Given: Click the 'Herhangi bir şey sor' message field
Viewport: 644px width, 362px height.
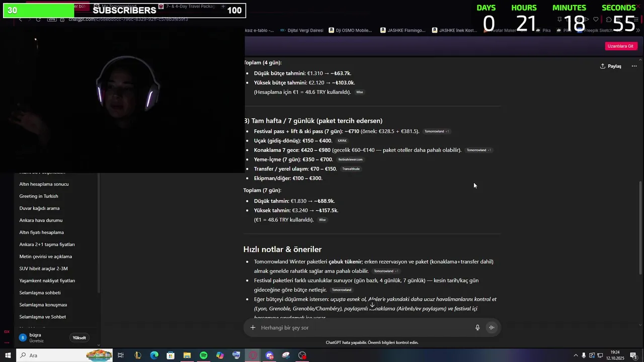Looking at the screenshot, I should 365,328.
